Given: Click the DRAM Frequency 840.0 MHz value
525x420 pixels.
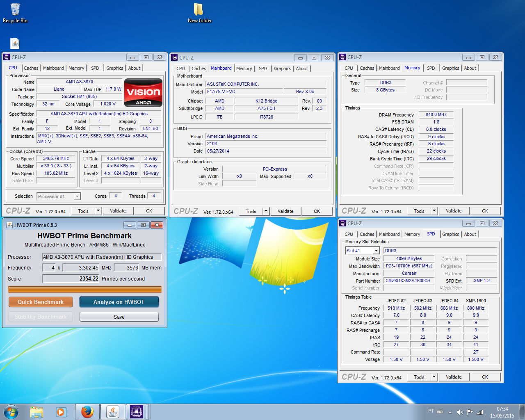Looking at the screenshot, I should coord(436,114).
